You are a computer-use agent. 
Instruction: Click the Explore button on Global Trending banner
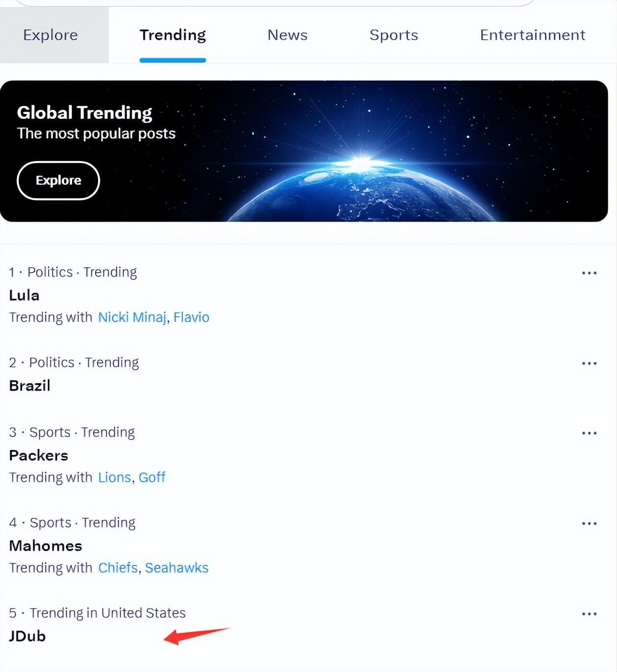(58, 180)
